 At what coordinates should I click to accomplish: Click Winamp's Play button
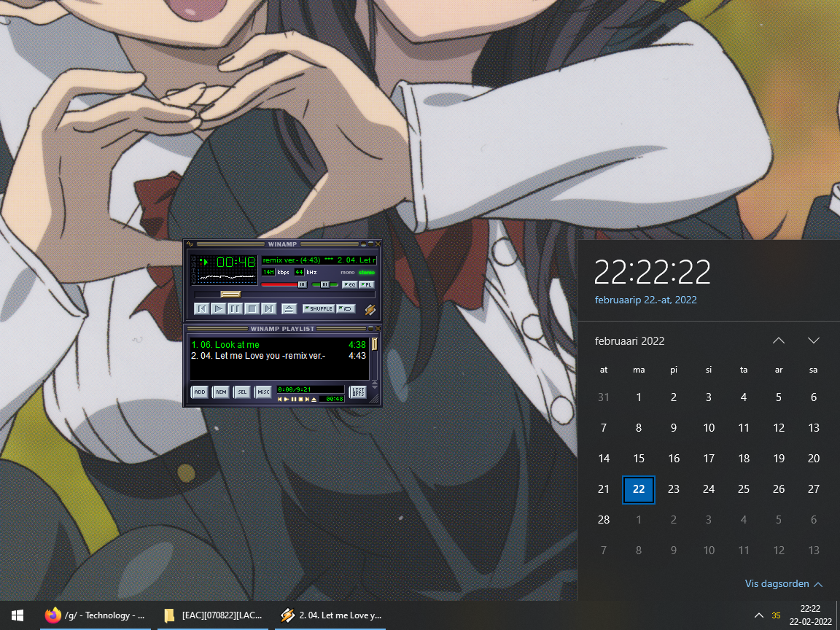coord(219,308)
